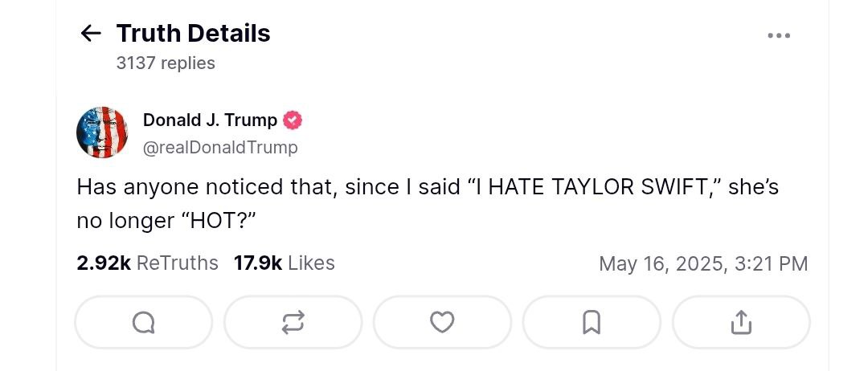View the 17.9k Likes list

(x=284, y=263)
